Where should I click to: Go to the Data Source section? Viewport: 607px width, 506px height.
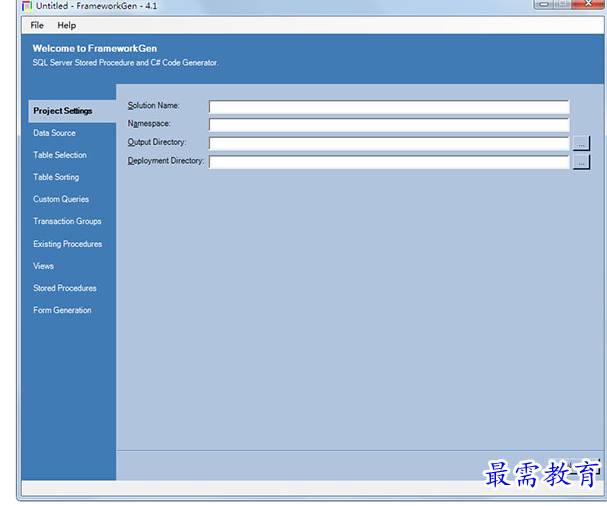click(54, 133)
